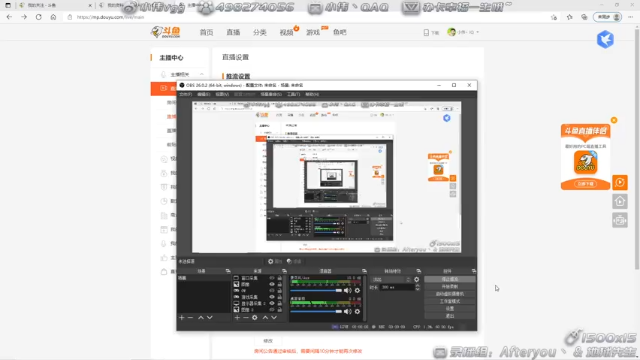Viewport: 640px width, 360px height.
Task: Remove the selected scene with the minus icon
Action: pyautogui.click(x=190, y=318)
